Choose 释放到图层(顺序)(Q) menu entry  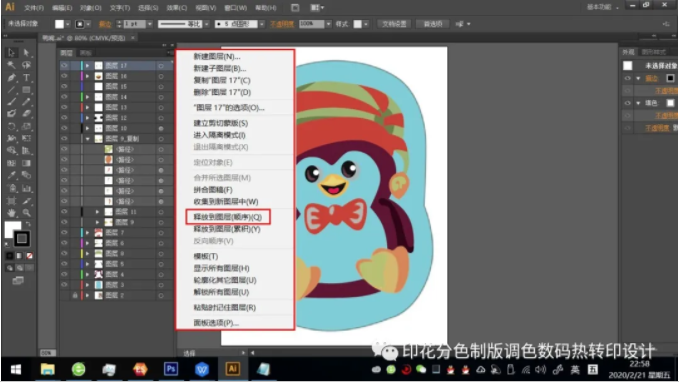[228, 217]
